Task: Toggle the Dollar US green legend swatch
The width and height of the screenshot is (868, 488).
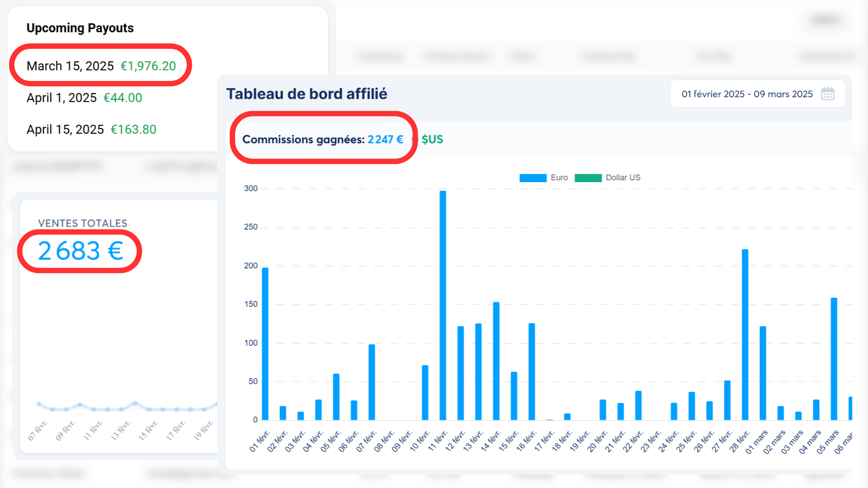Action: coord(588,178)
